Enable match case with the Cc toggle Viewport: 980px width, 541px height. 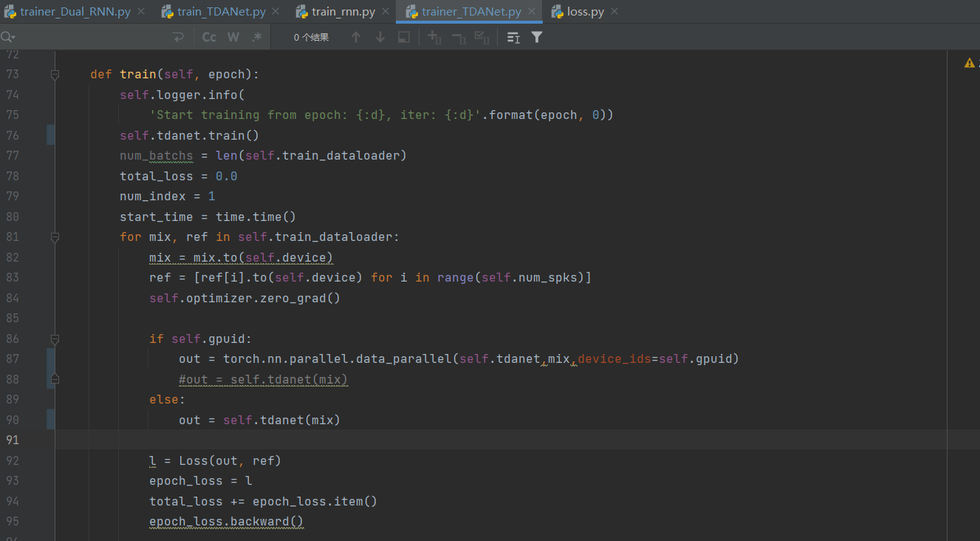click(209, 36)
